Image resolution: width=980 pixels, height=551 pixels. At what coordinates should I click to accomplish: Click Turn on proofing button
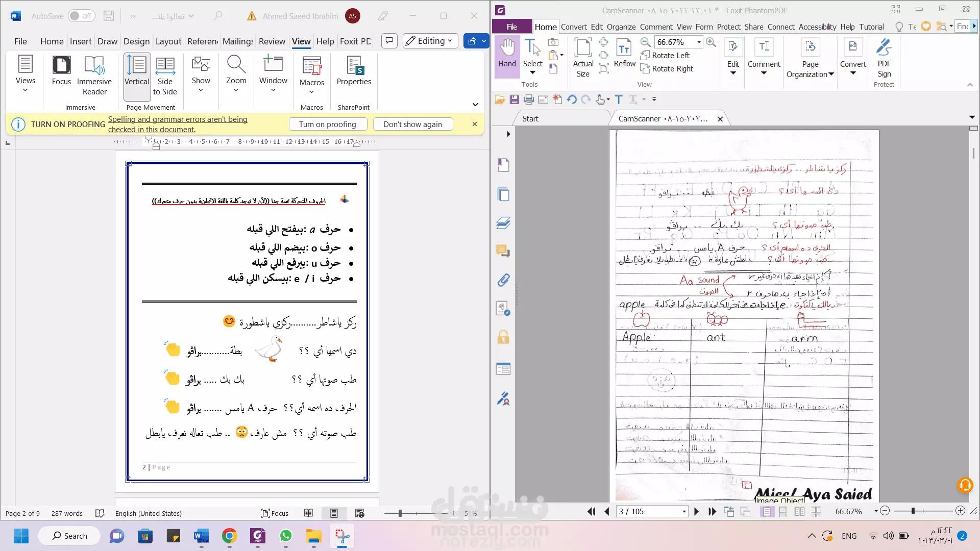coord(327,124)
